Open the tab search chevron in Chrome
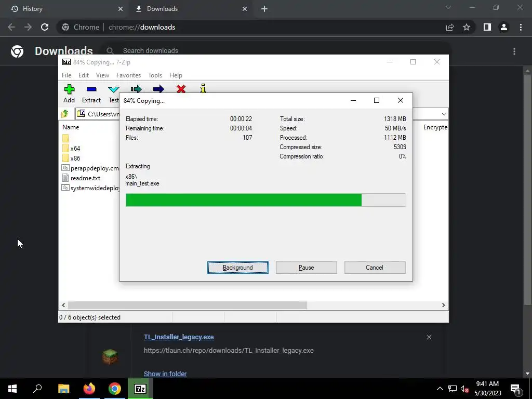Screen dimensions: 532x399 point(448,7)
